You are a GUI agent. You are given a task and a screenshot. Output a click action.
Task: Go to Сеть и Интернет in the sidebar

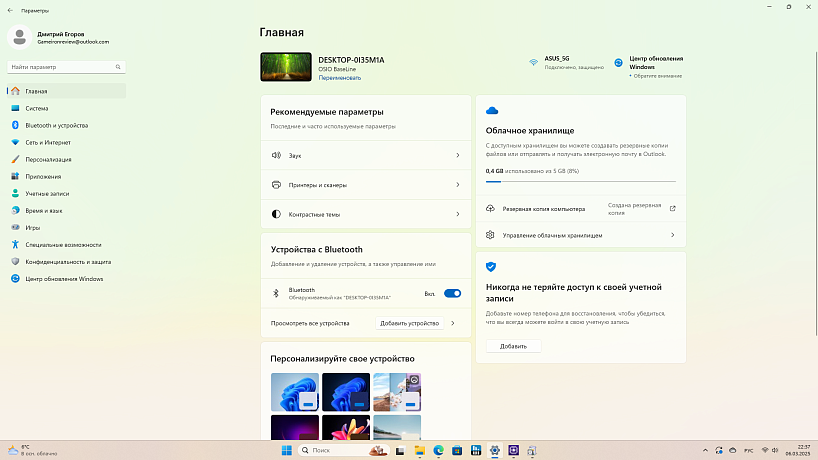point(48,142)
